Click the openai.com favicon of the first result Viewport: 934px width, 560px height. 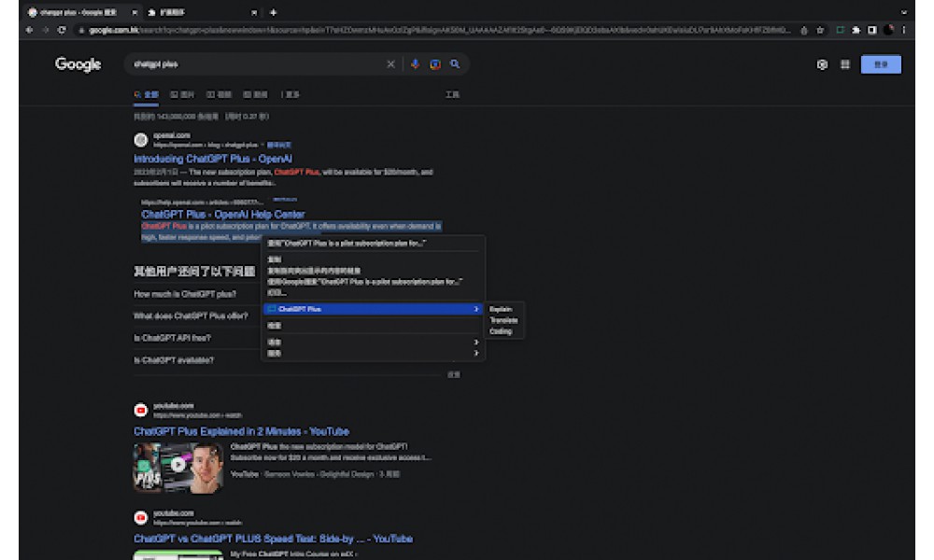point(141,140)
